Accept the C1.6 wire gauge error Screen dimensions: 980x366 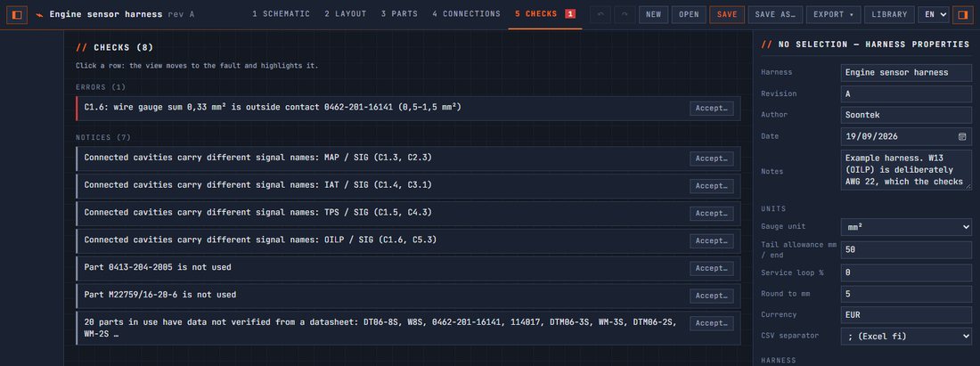tap(711, 108)
